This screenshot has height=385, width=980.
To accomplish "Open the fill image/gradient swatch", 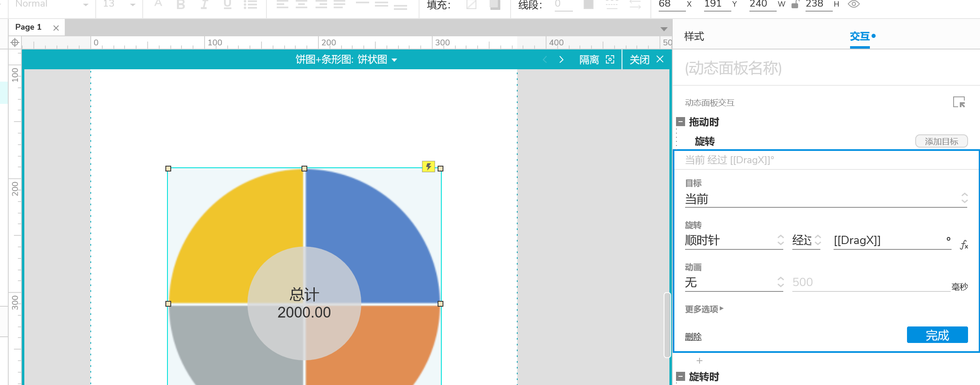I will pyautogui.click(x=495, y=5).
